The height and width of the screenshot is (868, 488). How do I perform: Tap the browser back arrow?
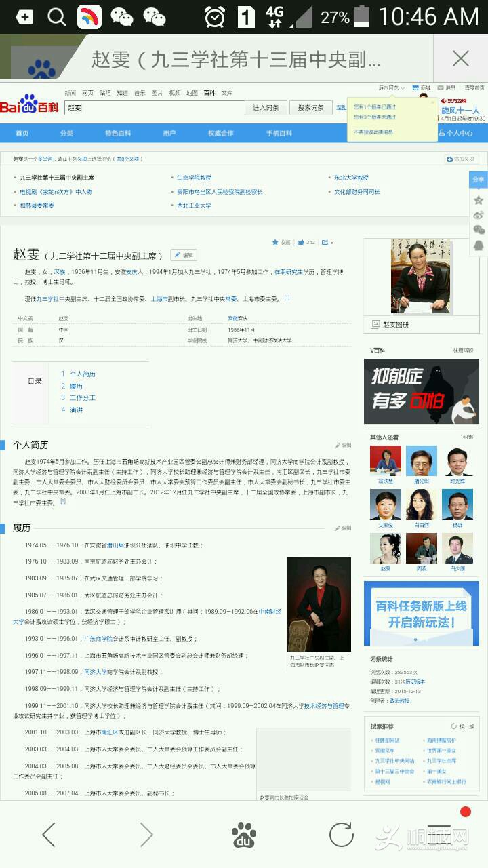tap(49, 835)
